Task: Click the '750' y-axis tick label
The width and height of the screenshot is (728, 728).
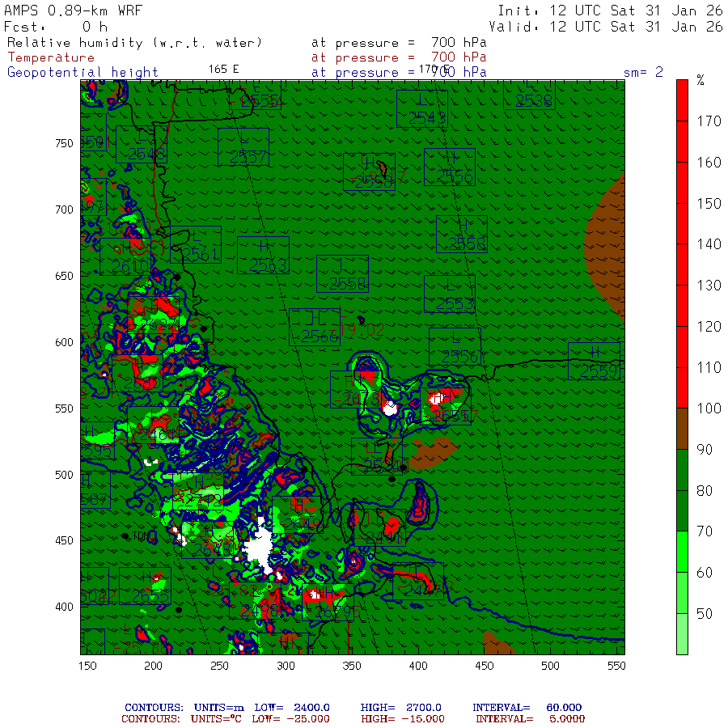Action: coord(64,143)
